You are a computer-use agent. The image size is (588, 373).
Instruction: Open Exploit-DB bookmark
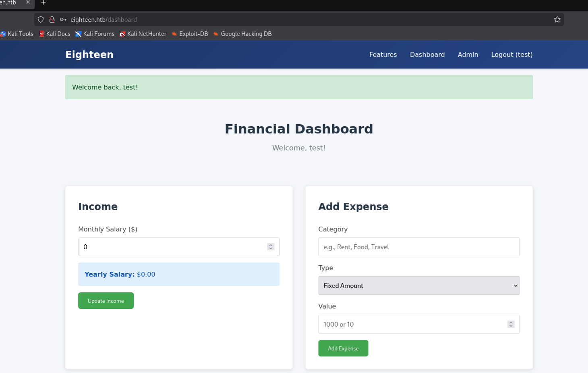[190, 34]
